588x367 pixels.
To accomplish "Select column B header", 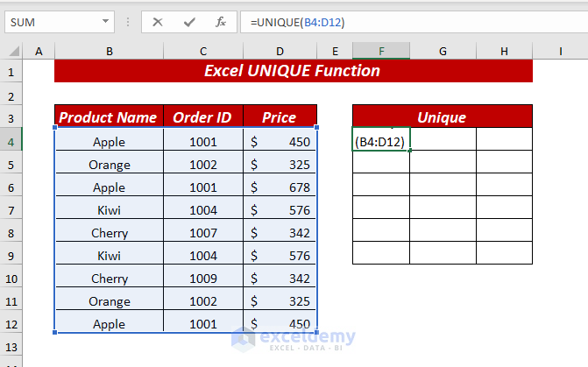I will point(110,52).
